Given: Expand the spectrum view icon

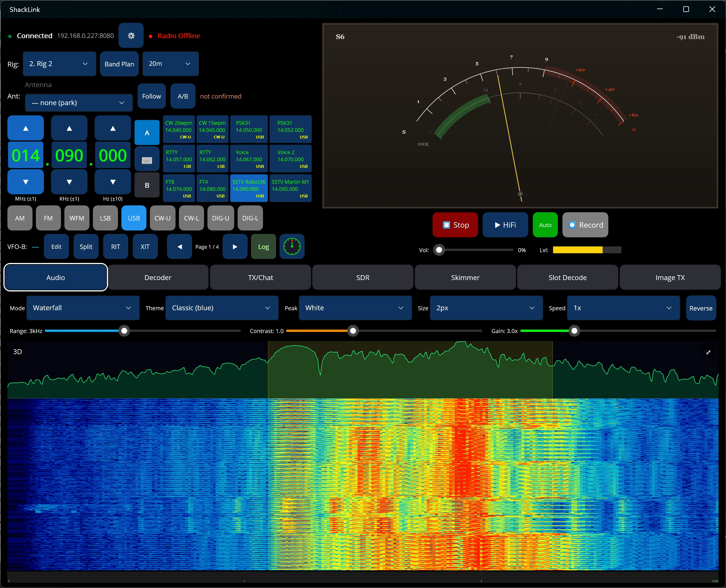Looking at the screenshot, I should (708, 352).
